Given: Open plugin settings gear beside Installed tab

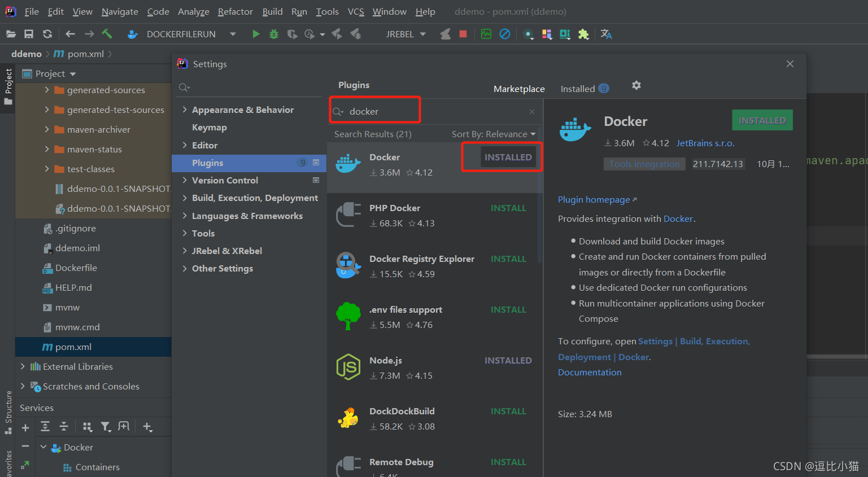Looking at the screenshot, I should pos(636,85).
